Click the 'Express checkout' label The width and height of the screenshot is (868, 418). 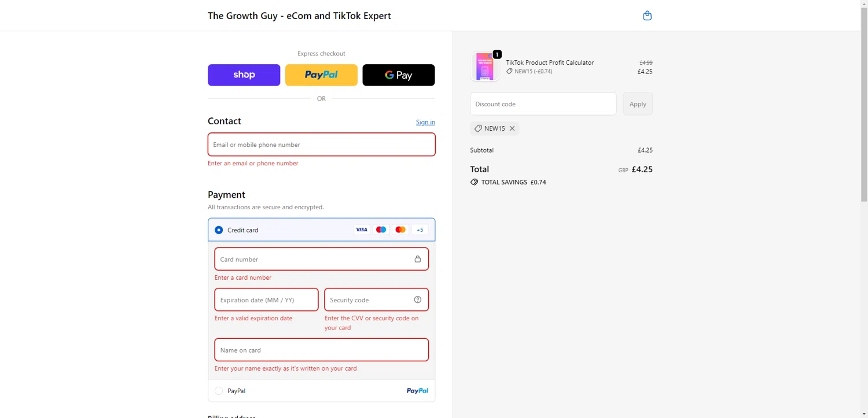(x=321, y=54)
